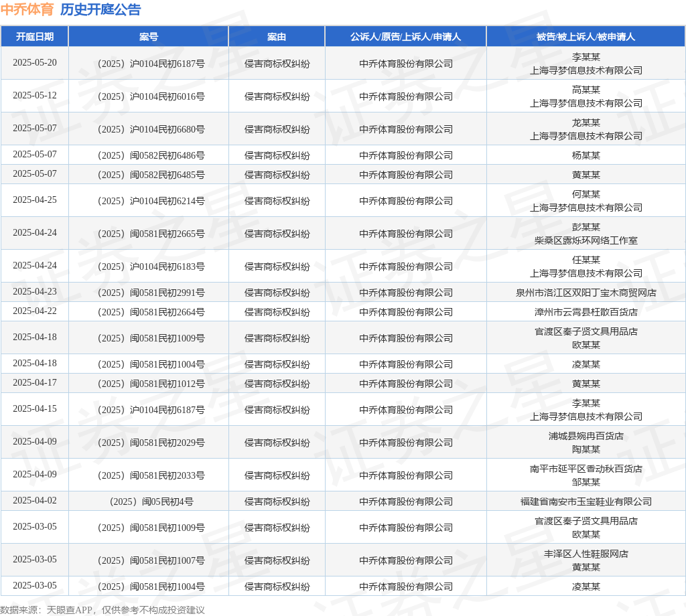Image resolution: width=686 pixels, height=616 pixels.
Task: Click 中乔体育股份有限公司 in 2025-05-12 row
Action: coord(405,96)
